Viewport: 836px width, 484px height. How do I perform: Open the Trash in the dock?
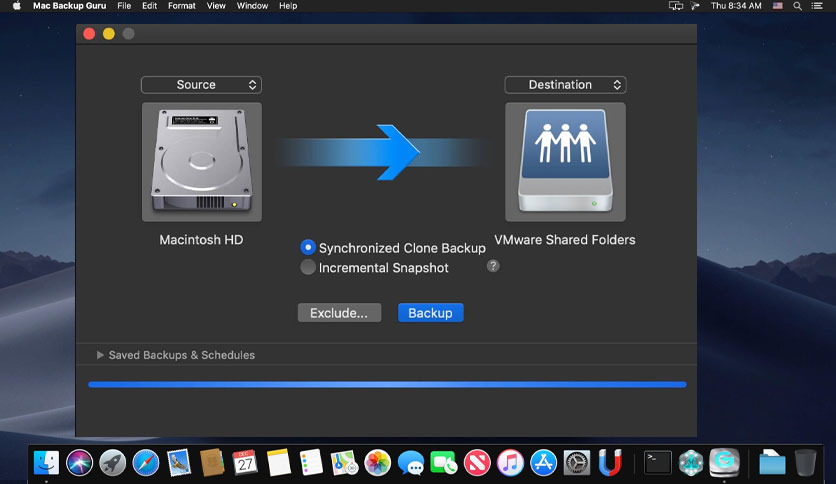[x=805, y=462]
